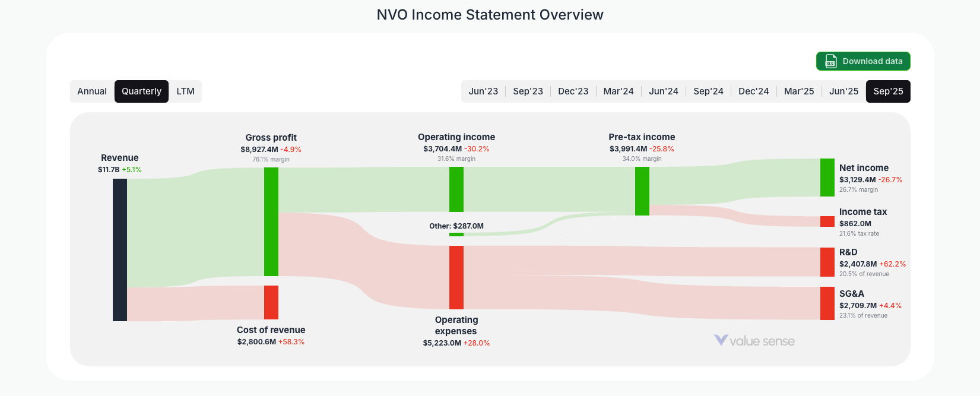980x396 pixels.
Task: Click the 21.6% tax rate text
Action: [859, 234]
